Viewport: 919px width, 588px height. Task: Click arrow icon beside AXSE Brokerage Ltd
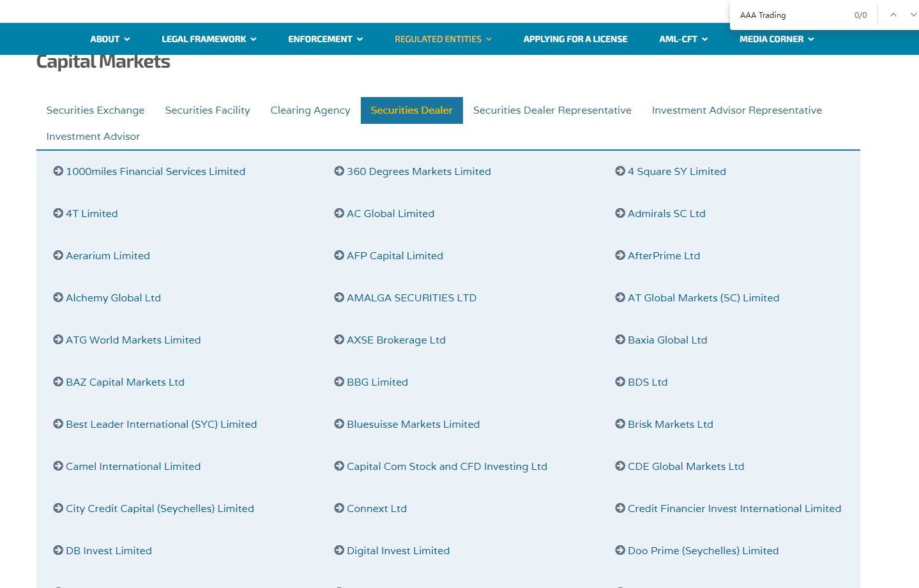click(339, 340)
